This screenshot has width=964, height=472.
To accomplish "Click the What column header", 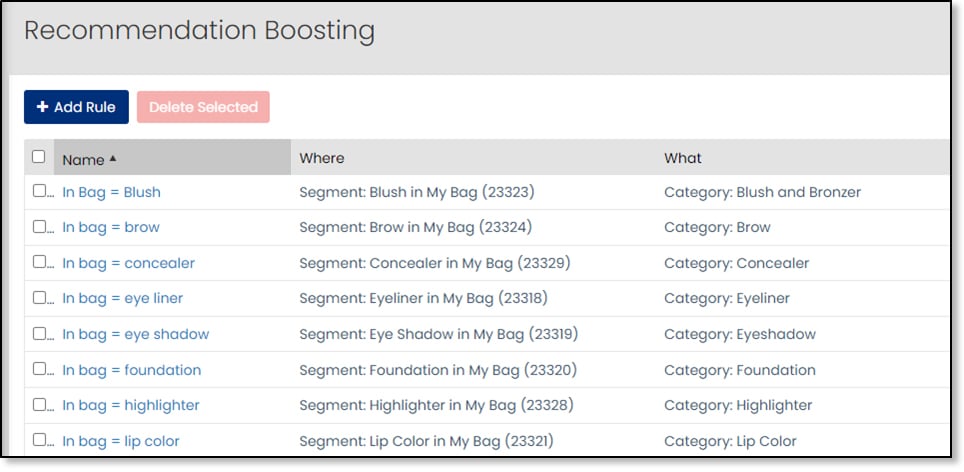I will (x=683, y=158).
